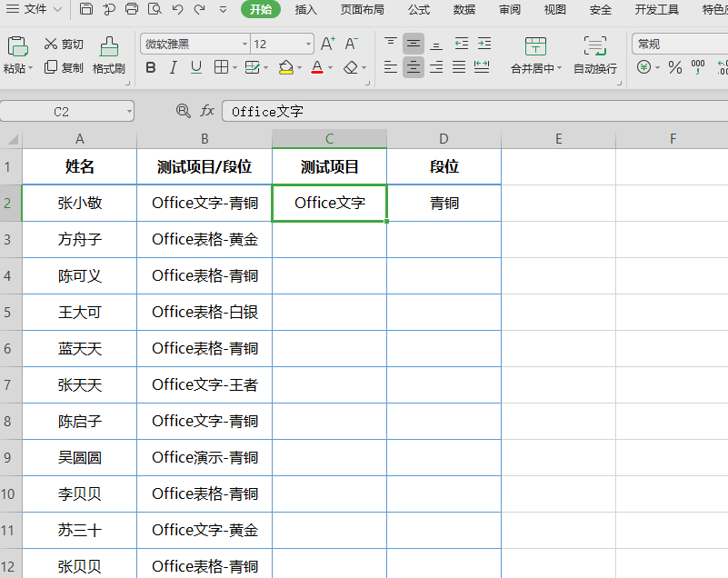728x578 pixels.
Task: Decrease font size with the A- icon
Action: (x=351, y=45)
